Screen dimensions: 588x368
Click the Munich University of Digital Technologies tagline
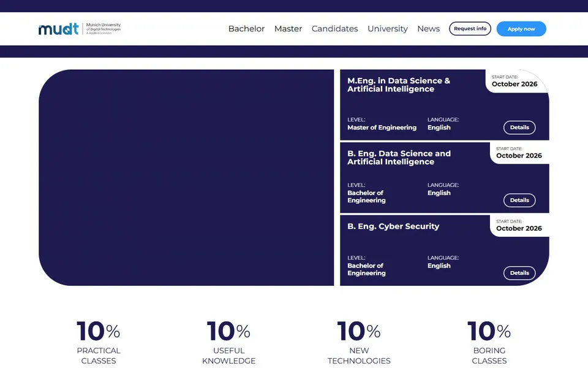point(104,29)
